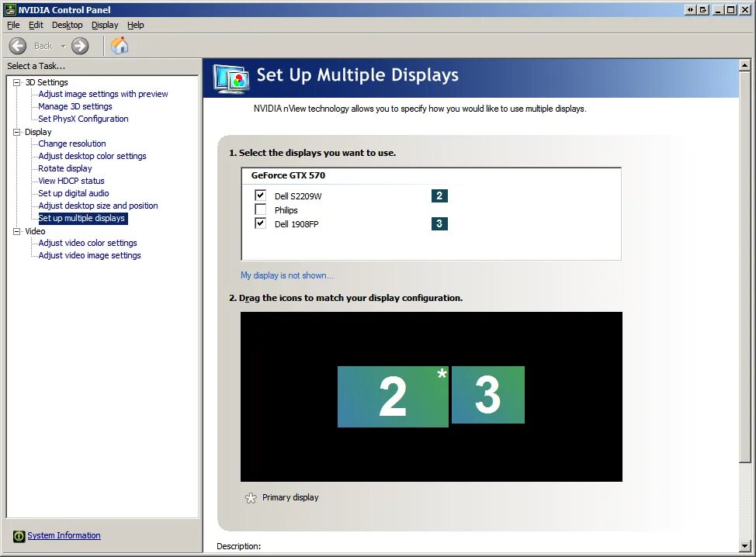Image resolution: width=756 pixels, height=557 pixels.
Task: Open Set PhysX Configuration
Action: tap(83, 119)
